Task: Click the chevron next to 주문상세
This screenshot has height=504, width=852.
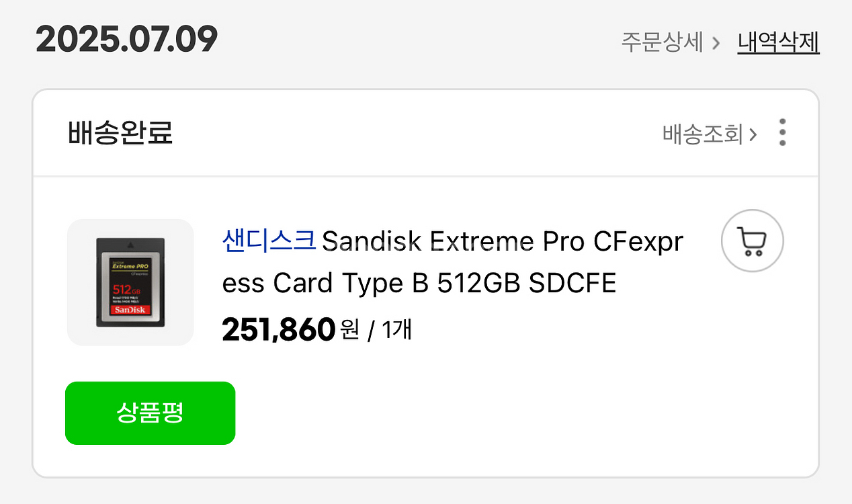Action: coord(716,43)
